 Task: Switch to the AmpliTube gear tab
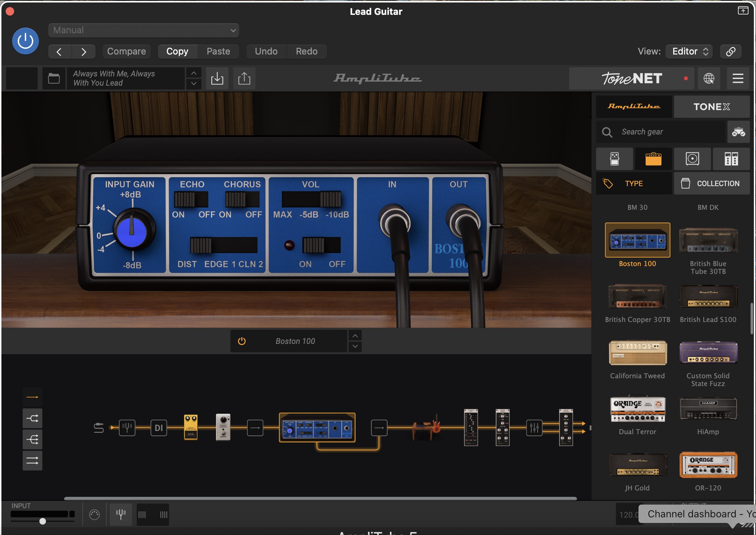pyautogui.click(x=634, y=107)
